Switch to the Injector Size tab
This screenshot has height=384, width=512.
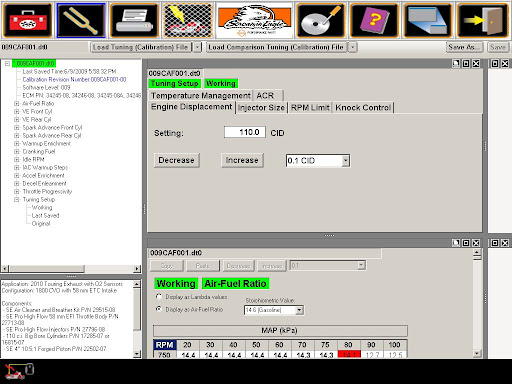pos(261,108)
